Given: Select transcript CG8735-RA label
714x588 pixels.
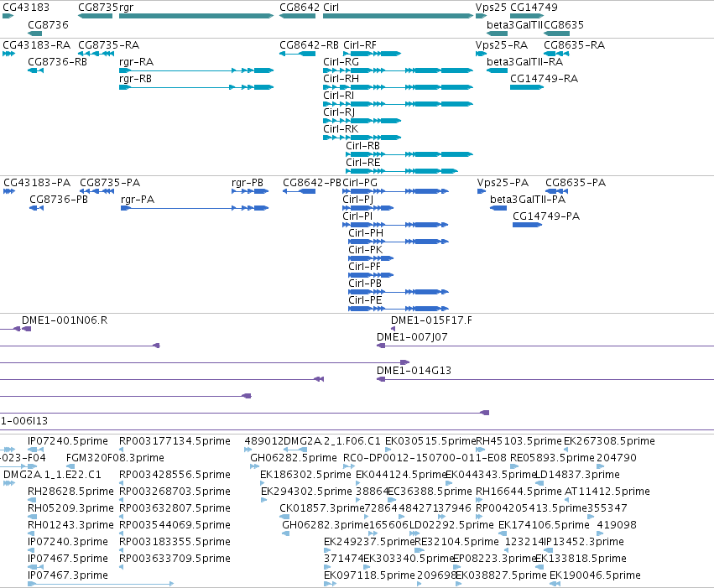Looking at the screenshot, I should pyautogui.click(x=109, y=45).
